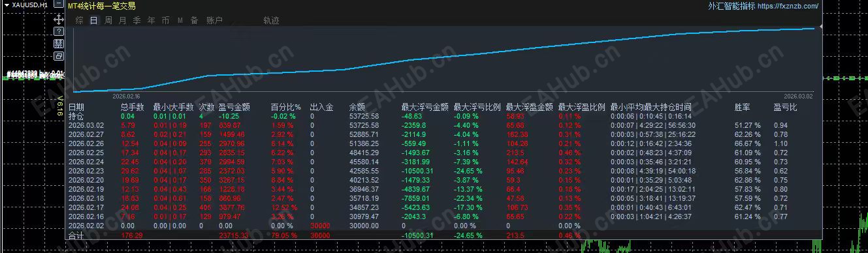
Task: Click the 禁 icon in the sidebar
Action: pyautogui.click(x=59, y=44)
